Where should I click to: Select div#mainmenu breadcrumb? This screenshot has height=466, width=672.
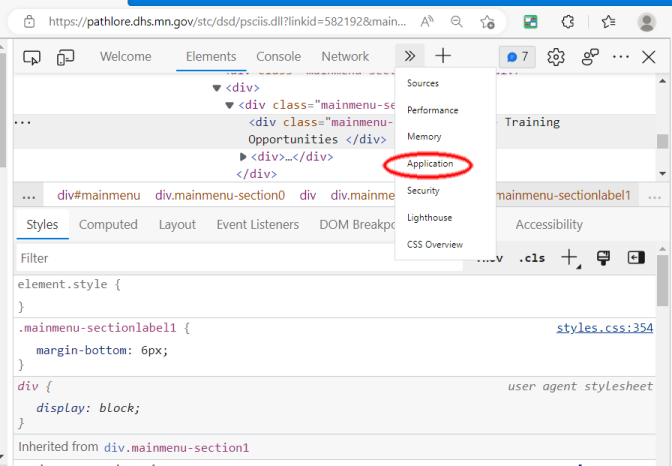pos(99,195)
